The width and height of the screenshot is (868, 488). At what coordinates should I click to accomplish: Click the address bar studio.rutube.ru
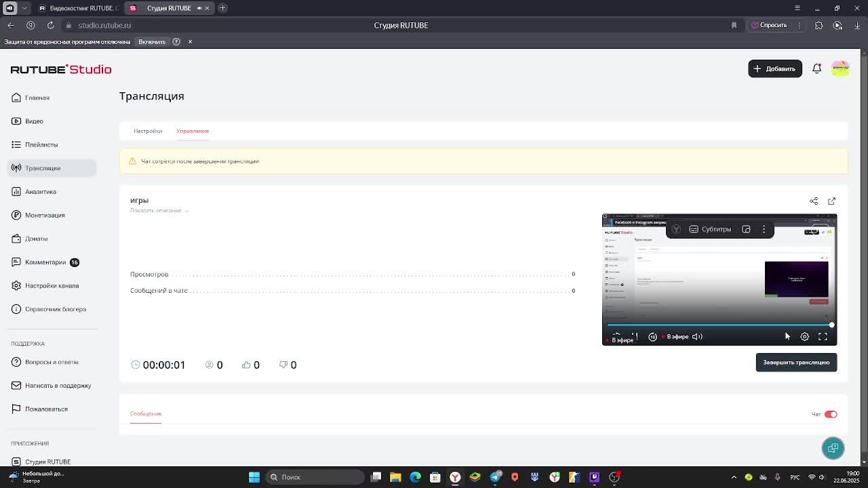[104, 25]
